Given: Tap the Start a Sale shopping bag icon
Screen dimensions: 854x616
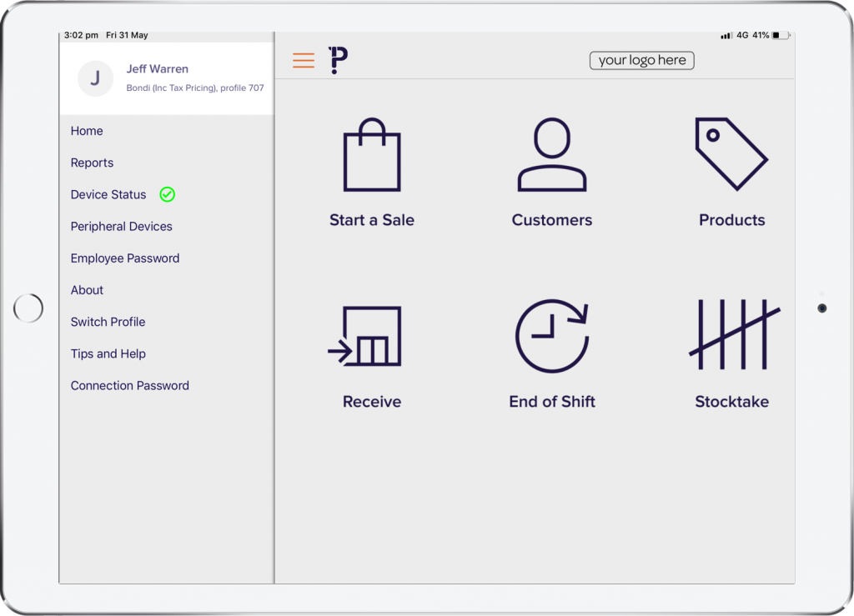Looking at the screenshot, I should (372, 154).
